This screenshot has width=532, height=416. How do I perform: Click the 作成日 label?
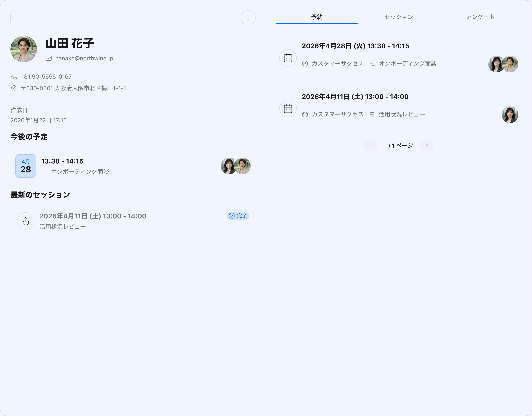[x=19, y=110]
